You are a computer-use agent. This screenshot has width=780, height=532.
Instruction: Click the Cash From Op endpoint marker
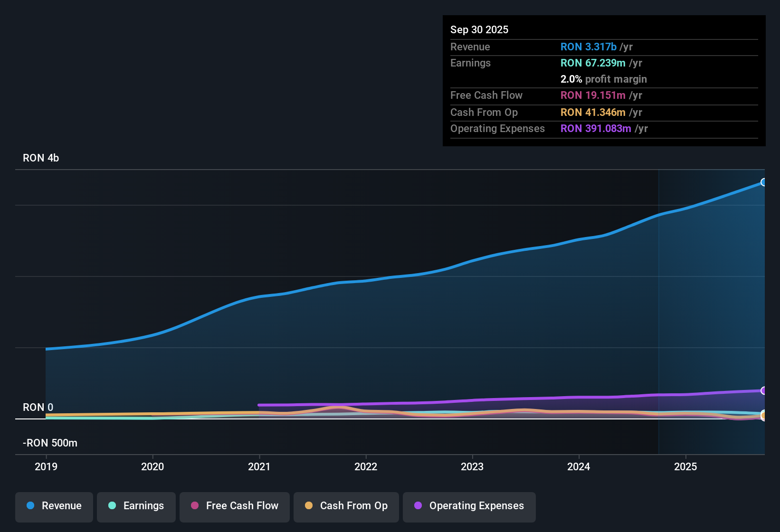(764, 415)
